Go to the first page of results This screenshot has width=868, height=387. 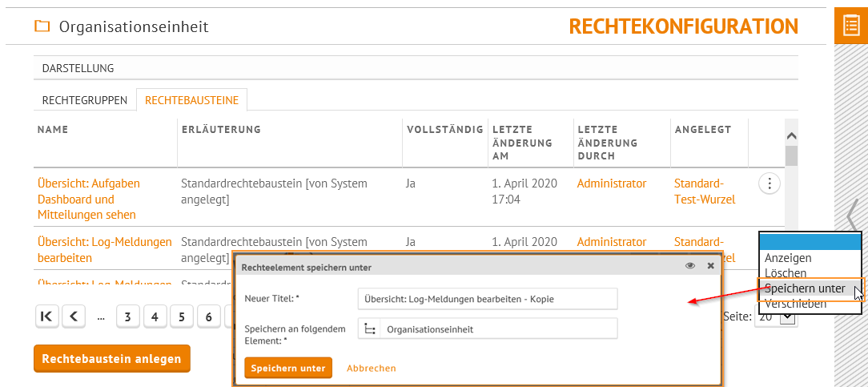tap(47, 316)
